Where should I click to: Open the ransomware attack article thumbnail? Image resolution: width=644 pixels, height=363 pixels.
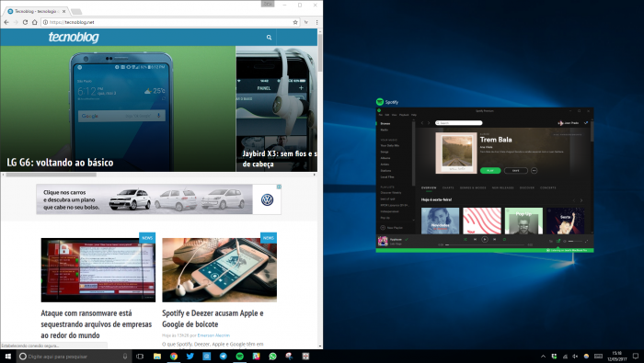click(x=98, y=270)
